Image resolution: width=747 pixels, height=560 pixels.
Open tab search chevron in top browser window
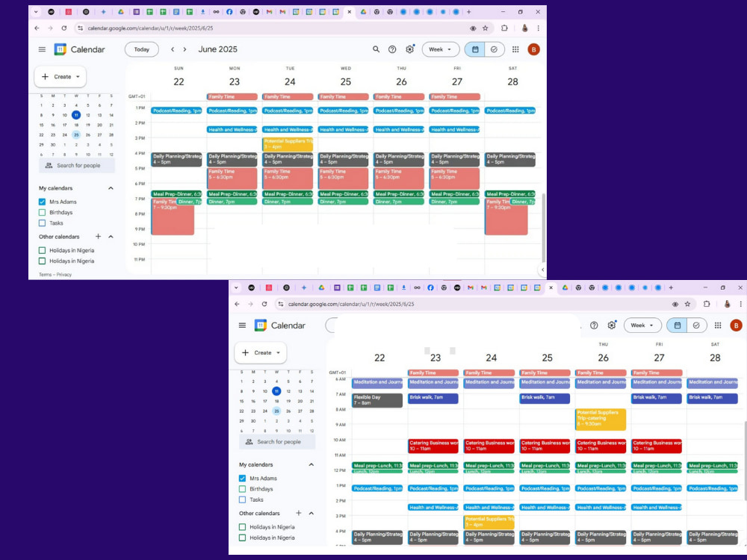point(36,12)
